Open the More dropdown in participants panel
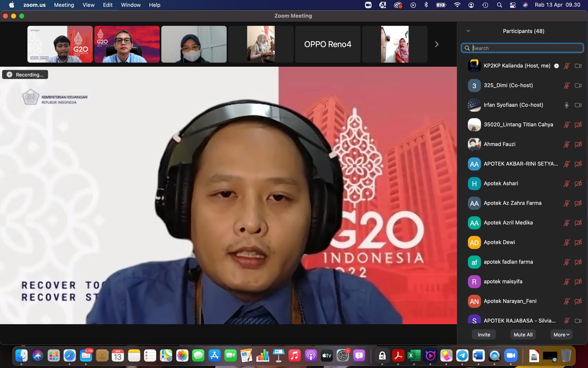588x368 pixels. tap(561, 335)
